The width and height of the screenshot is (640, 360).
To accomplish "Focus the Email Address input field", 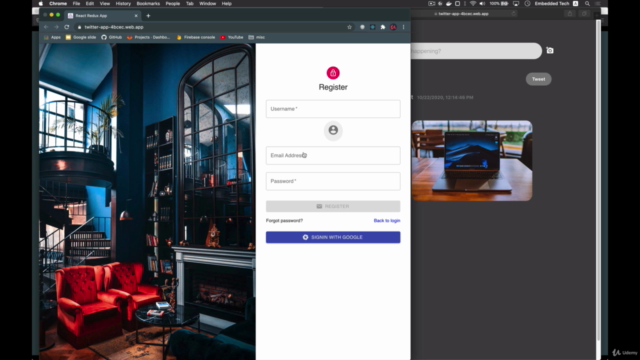I will (x=333, y=156).
